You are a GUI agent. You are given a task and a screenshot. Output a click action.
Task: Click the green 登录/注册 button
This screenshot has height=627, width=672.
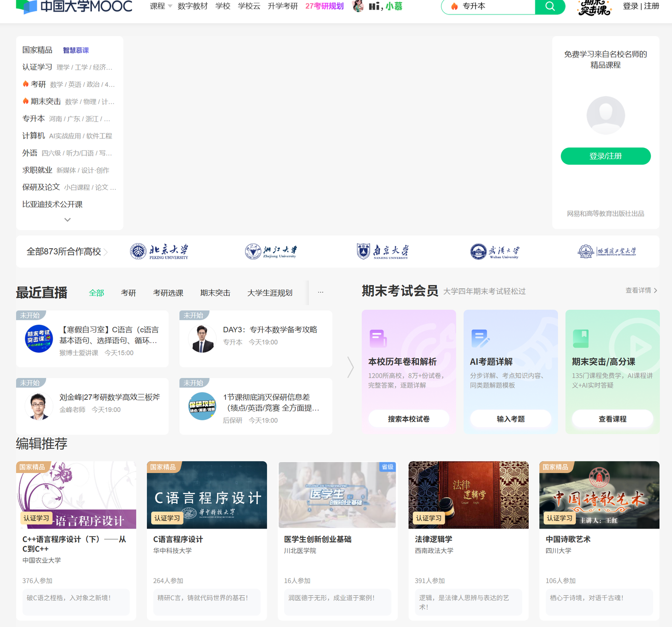606,156
